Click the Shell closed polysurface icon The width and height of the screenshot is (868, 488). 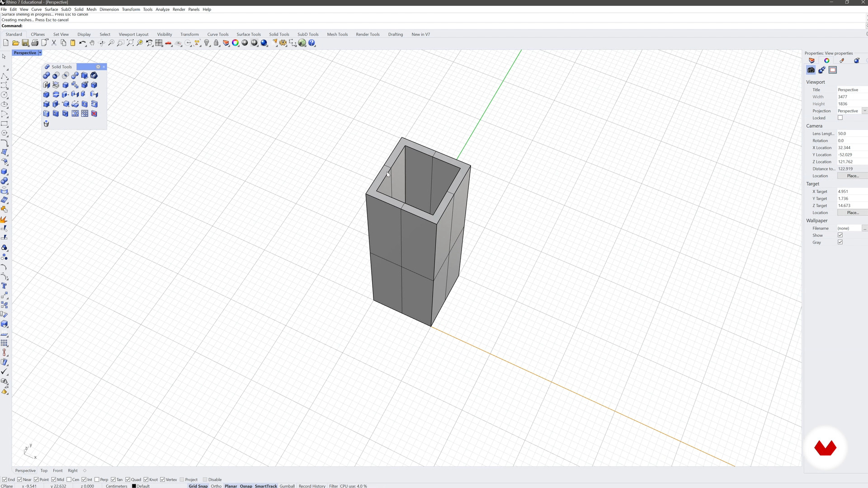94,75
